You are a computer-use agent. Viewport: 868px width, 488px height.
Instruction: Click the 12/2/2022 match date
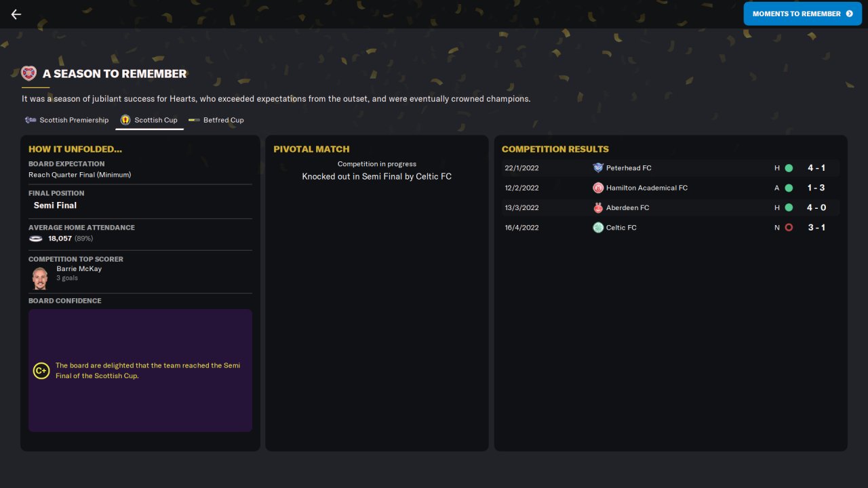[521, 188]
